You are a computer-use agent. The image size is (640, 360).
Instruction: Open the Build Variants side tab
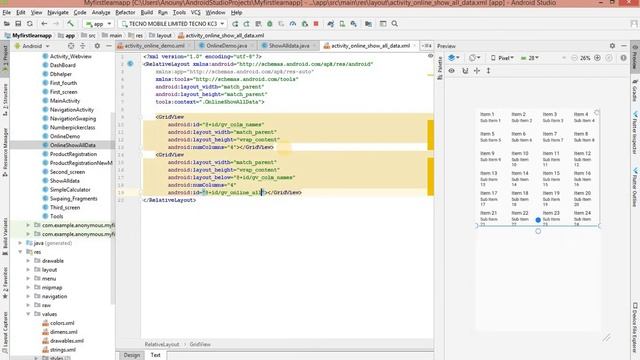(5, 237)
